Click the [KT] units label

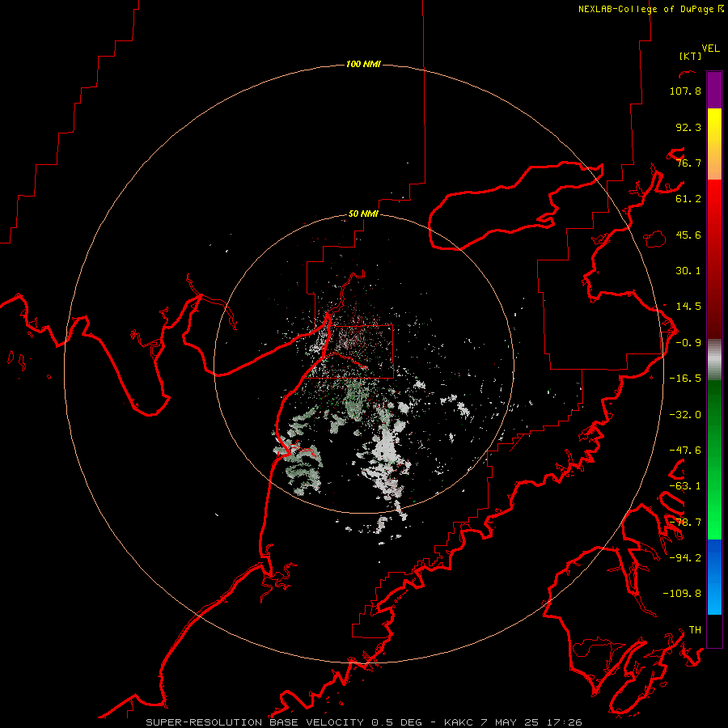[690, 56]
